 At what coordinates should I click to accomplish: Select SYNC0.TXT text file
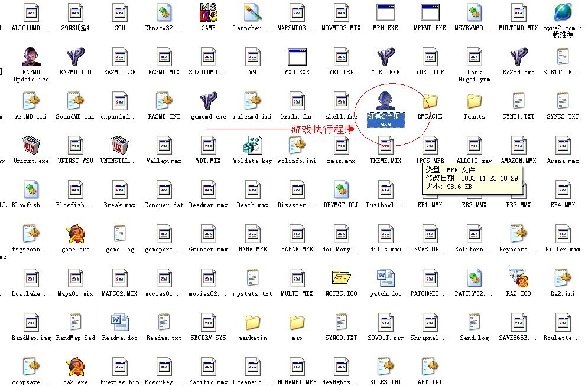tap(341, 322)
